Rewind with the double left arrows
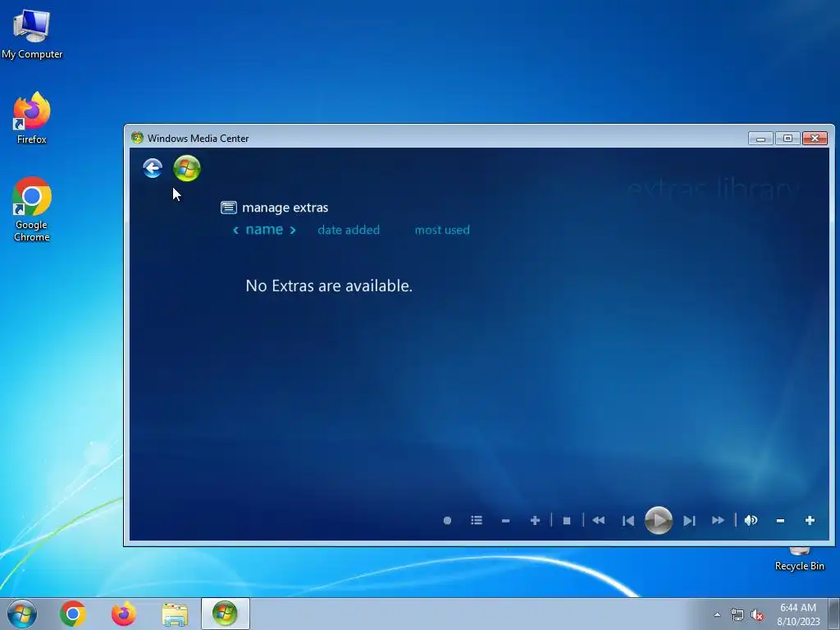The width and height of the screenshot is (840, 630). [x=598, y=520]
